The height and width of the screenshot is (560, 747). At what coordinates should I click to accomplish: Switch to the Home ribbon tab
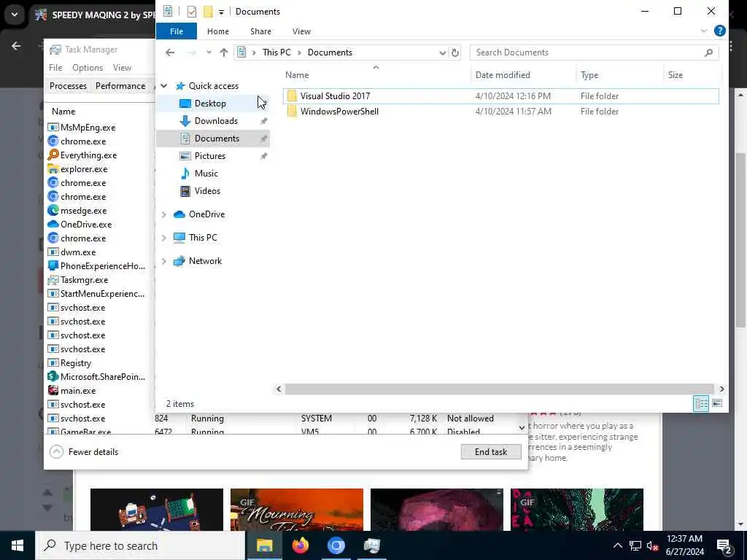tap(217, 31)
